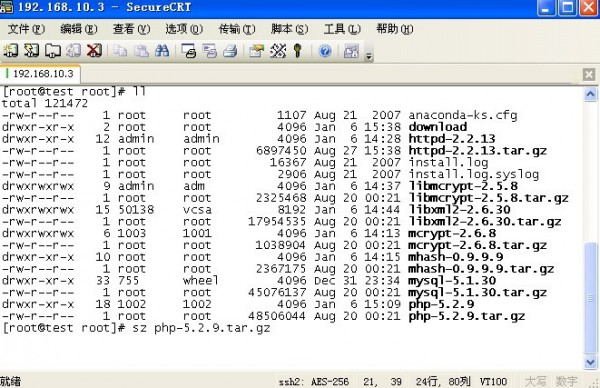
Task: Click the key icon for public key
Action: click(297, 51)
